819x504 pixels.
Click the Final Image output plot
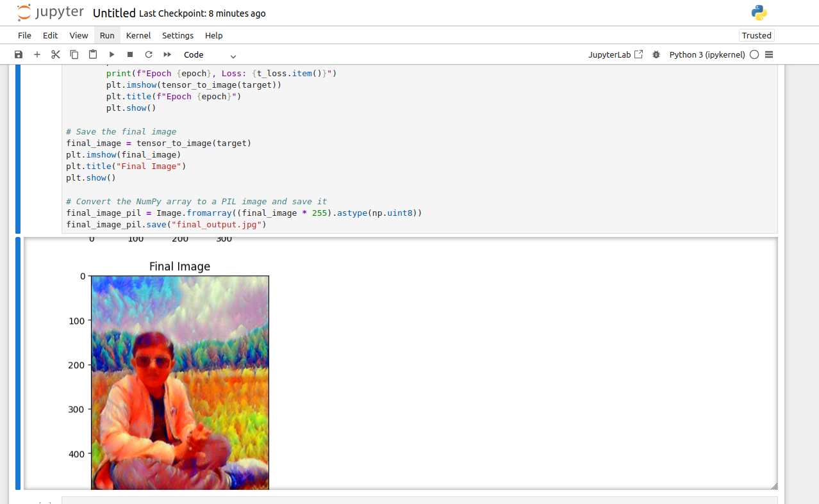click(180, 382)
